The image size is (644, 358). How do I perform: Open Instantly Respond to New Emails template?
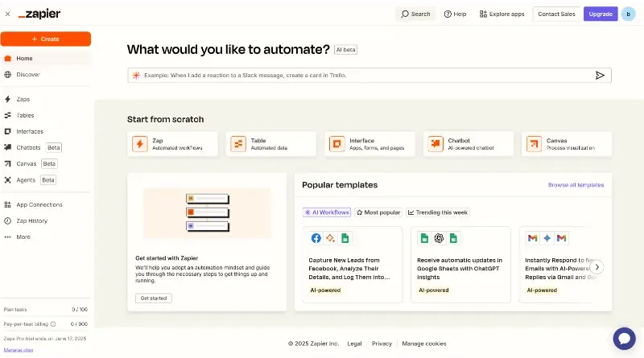tap(556, 265)
